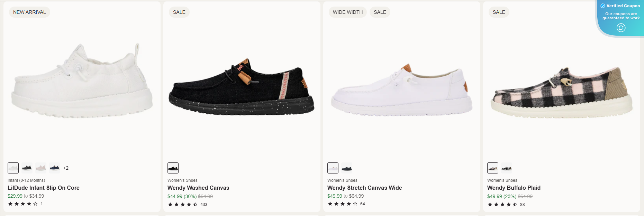Click the WIDE WIDTH tag
The width and height of the screenshot is (644, 216).
348,12
